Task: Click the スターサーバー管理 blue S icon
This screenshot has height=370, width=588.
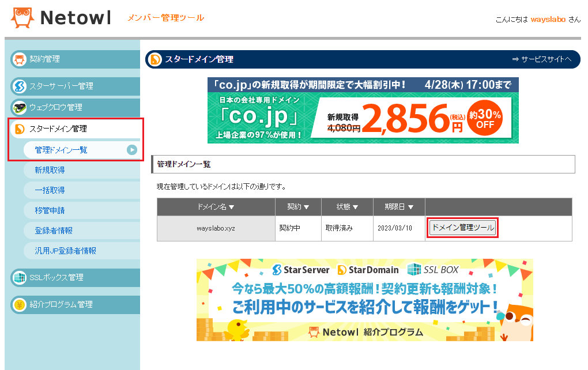Action: tap(20, 86)
